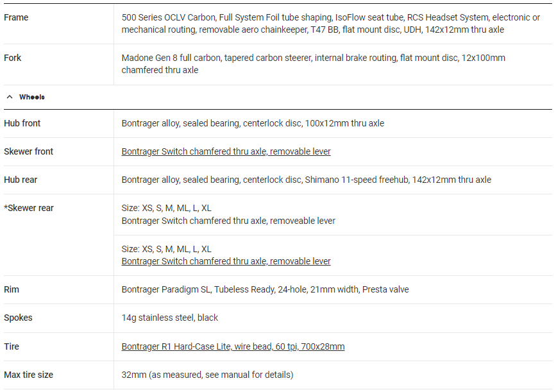Select the Spokes row label

18,318
